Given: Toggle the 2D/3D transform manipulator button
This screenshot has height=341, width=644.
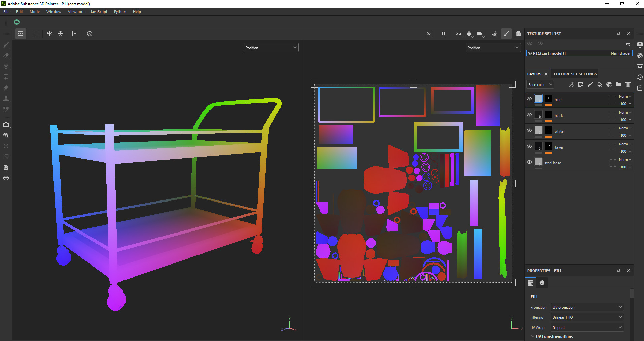Looking at the screenshot, I should click(x=21, y=34).
